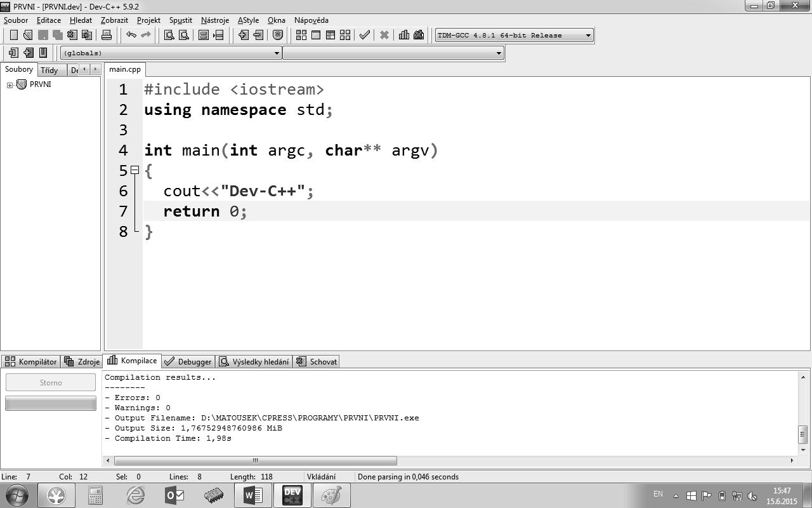This screenshot has height=508, width=812.
Task: Select the PRVNI project in the tree
Action: 40,84
